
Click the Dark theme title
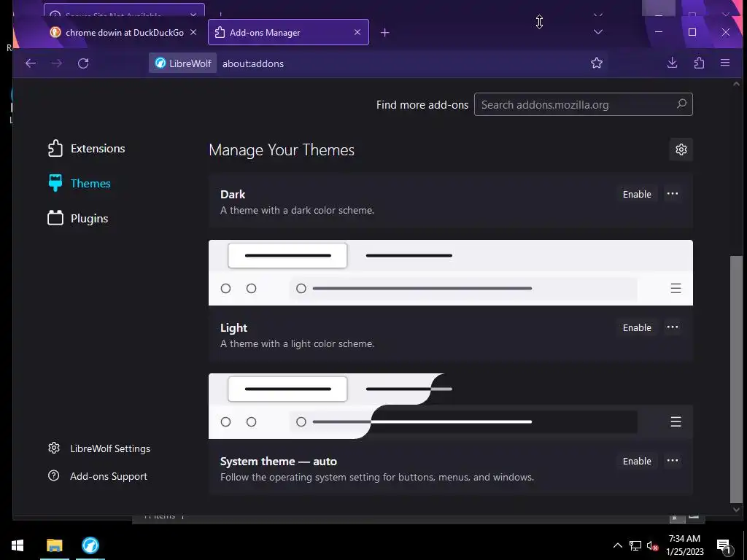pos(233,194)
